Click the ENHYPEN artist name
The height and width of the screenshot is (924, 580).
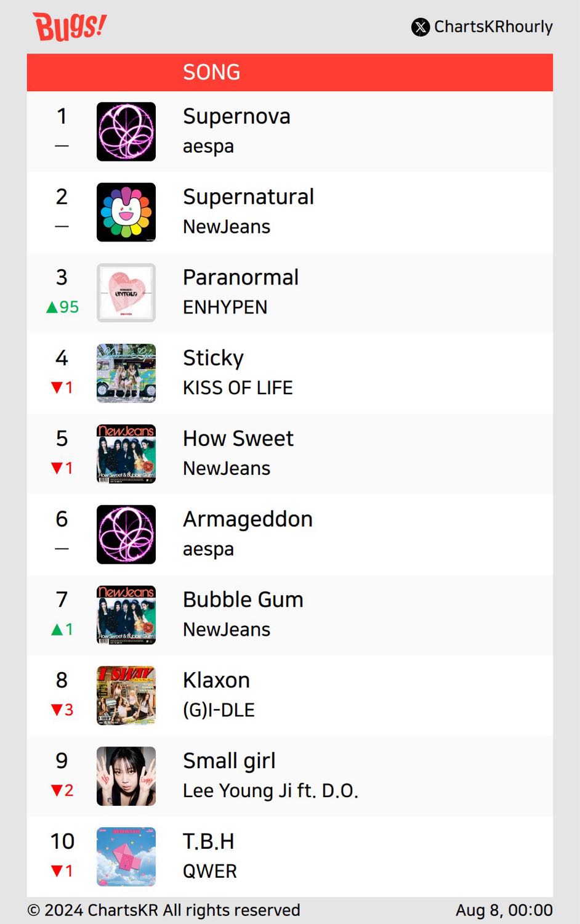(x=225, y=307)
